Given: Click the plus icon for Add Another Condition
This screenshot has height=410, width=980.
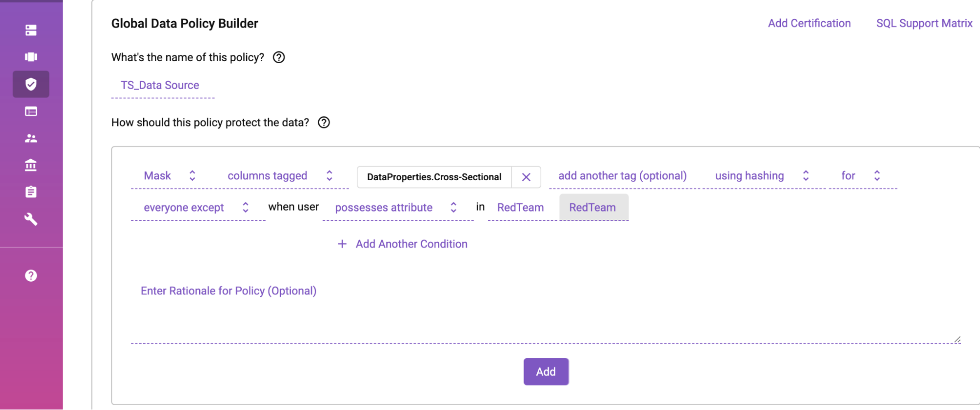Looking at the screenshot, I should (342, 244).
